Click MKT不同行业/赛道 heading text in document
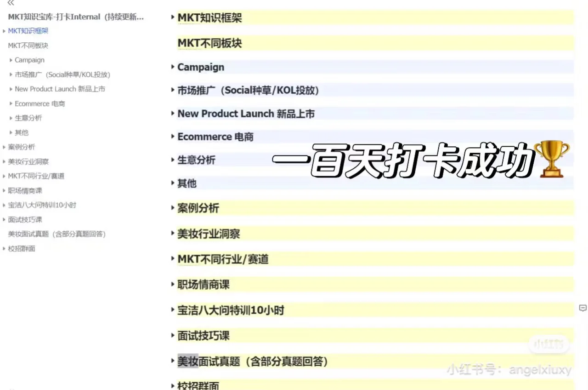Screen dimensions: 588x390 223,259
